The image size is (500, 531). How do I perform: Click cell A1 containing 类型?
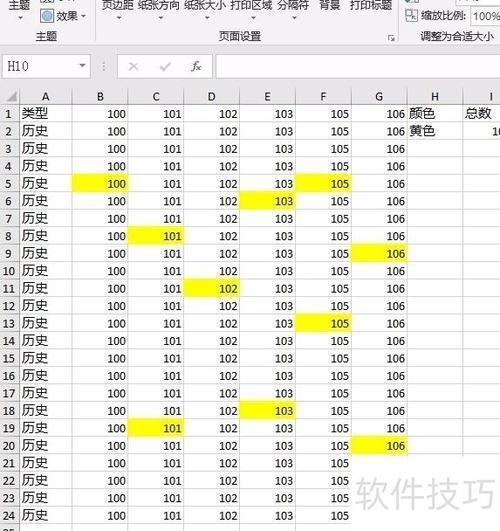click(x=46, y=114)
